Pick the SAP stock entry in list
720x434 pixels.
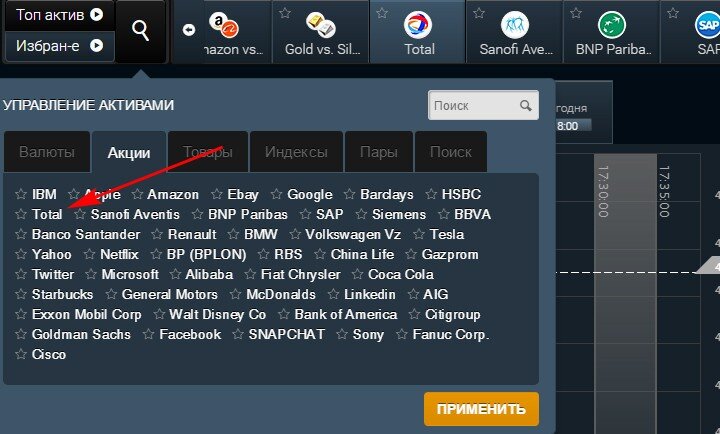[330, 214]
